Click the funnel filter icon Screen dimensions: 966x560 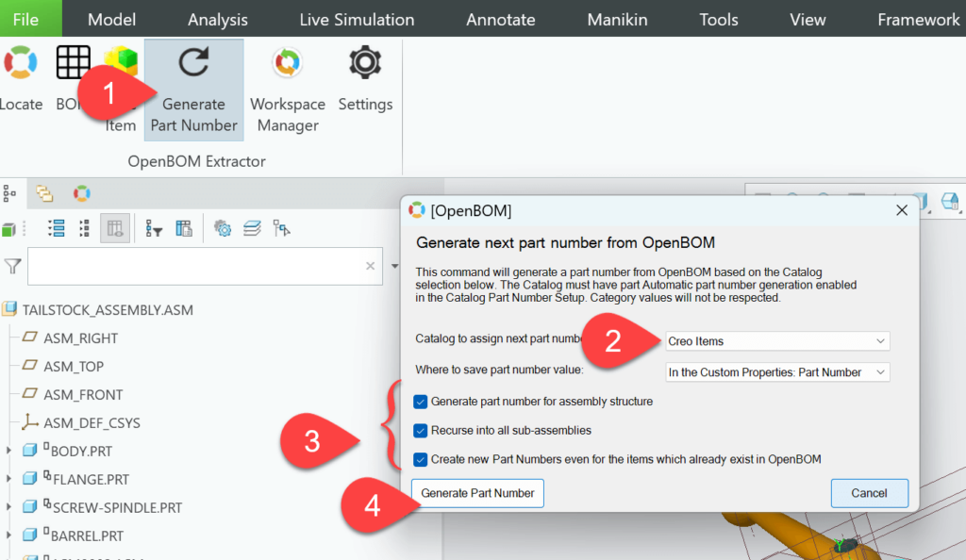click(x=12, y=266)
